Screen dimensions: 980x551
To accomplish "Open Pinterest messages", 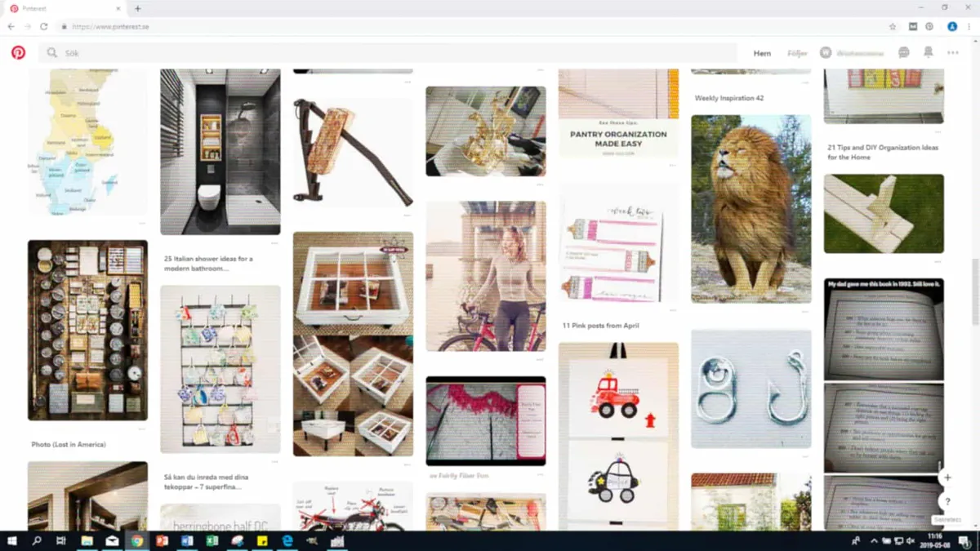I will 902,52.
